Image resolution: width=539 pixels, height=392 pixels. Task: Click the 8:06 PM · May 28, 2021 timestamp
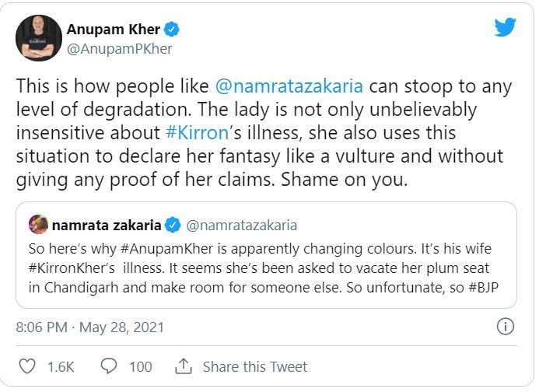pyautogui.click(x=90, y=327)
